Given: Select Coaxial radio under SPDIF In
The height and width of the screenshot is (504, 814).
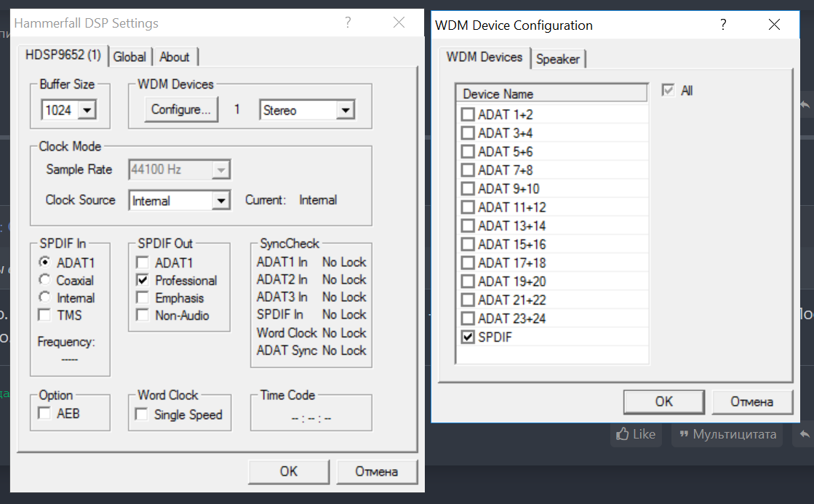Looking at the screenshot, I should [x=45, y=280].
